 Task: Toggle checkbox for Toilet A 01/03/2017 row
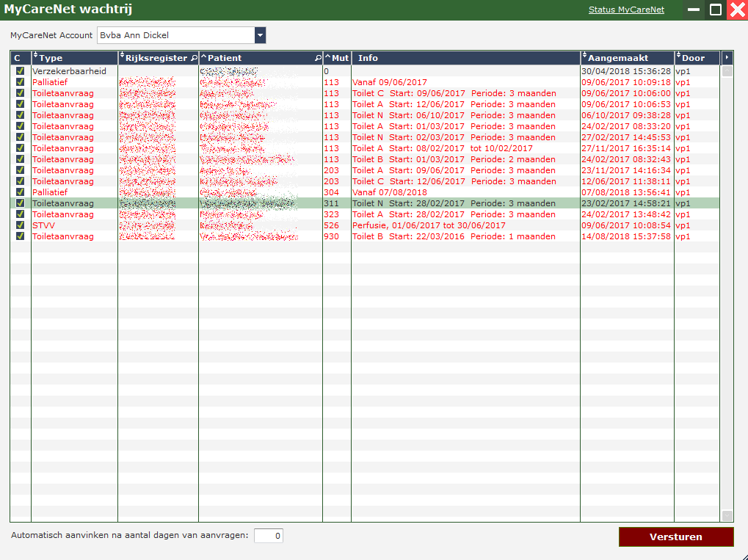[20, 126]
